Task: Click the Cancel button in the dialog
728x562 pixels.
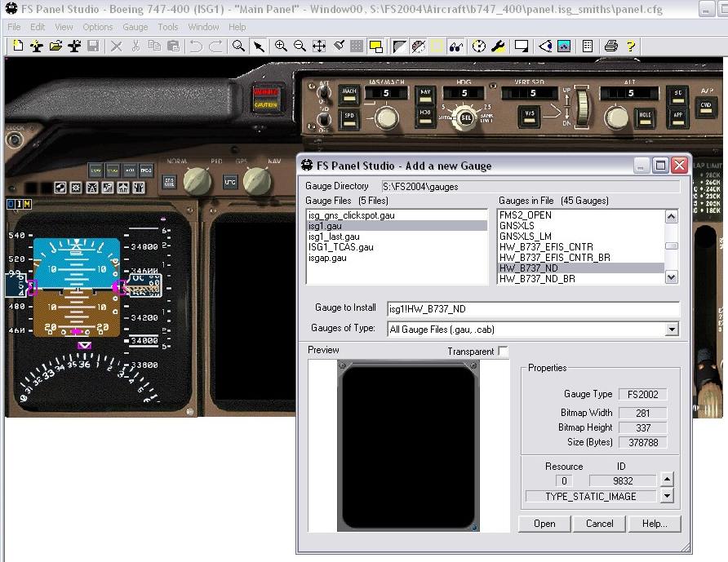Action: tap(599, 524)
